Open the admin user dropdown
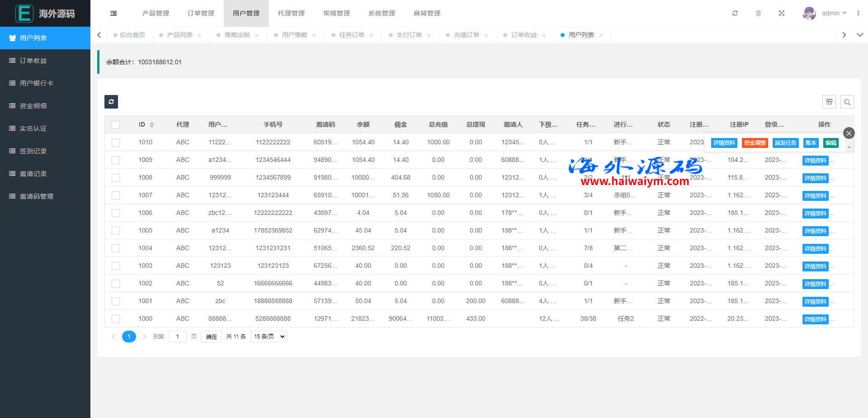Viewport: 868px width, 418px height. (x=825, y=14)
